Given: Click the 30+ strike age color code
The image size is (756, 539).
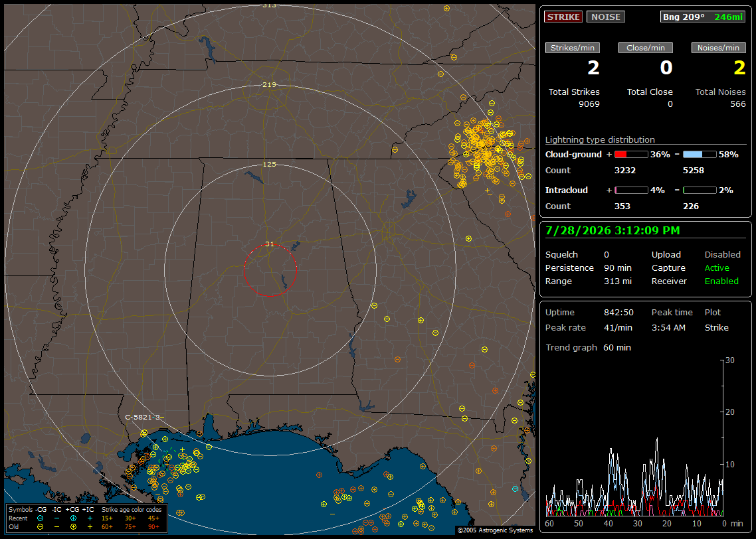Looking at the screenshot, I should (x=130, y=518).
